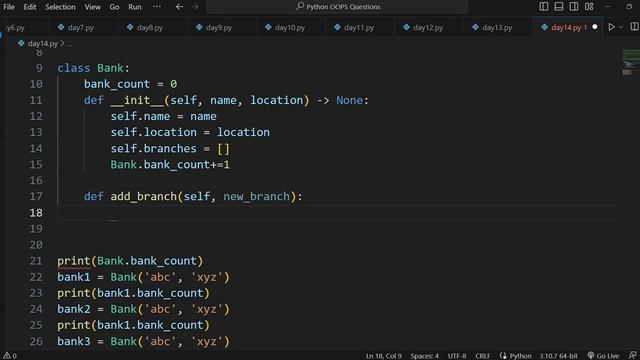Click line number 17 in the gutter
This screenshot has height=360, width=640.
36,196
